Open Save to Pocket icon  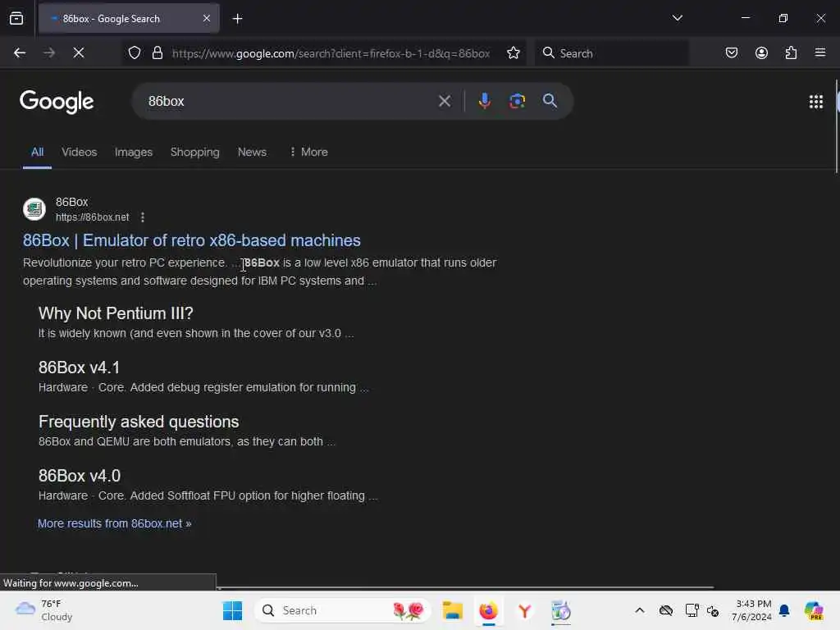[731, 52]
